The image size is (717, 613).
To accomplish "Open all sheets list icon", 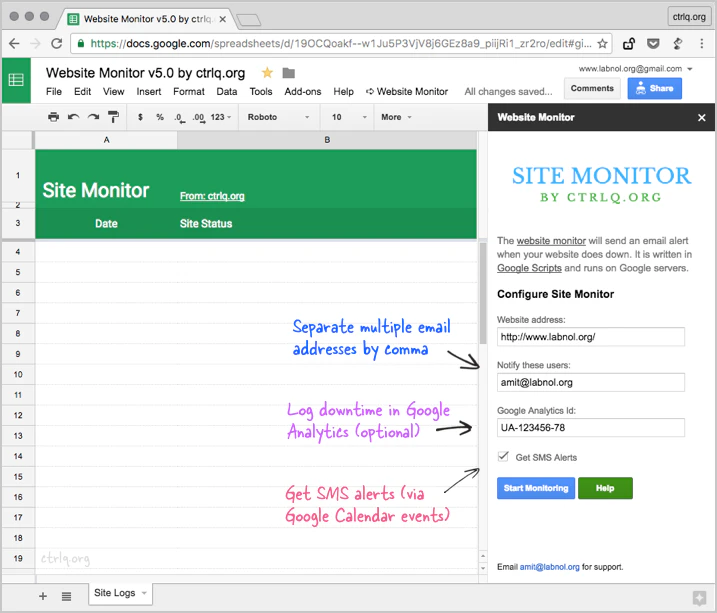I will (x=66, y=596).
